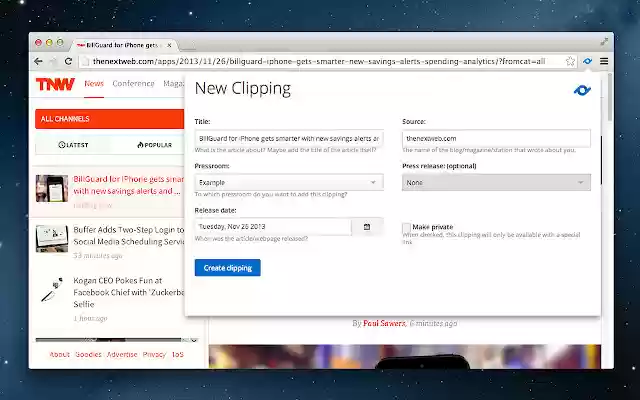The width and height of the screenshot is (640, 400).
Task: Close the BillGuard for iPhone tab
Action: (x=169, y=45)
